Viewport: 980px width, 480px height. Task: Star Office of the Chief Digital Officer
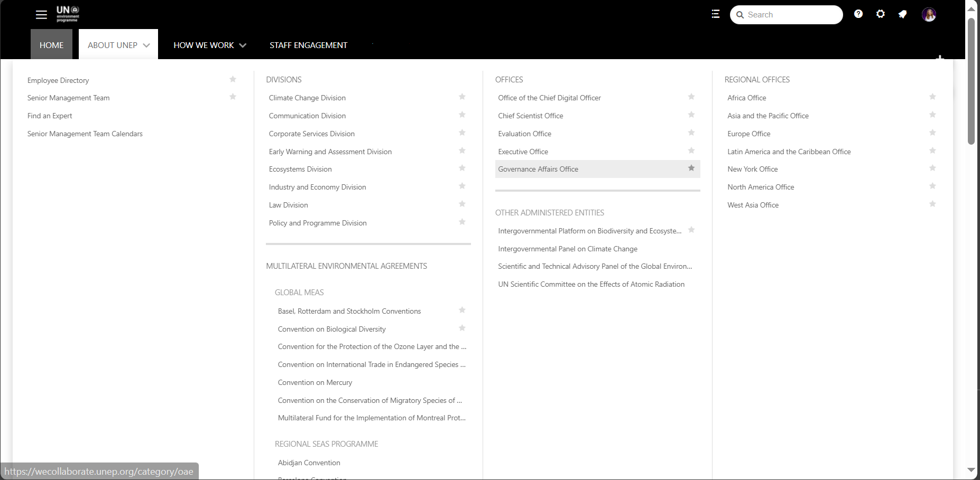(691, 97)
